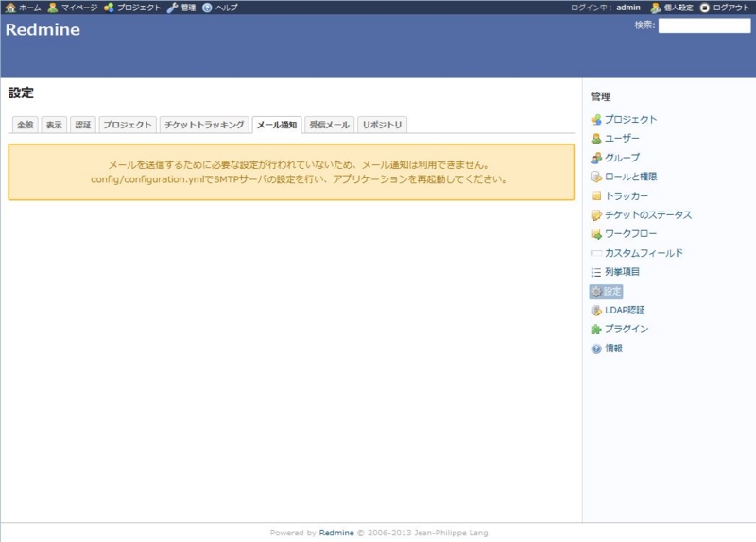Image resolution: width=756 pixels, height=542 pixels.
Task: Open 情報 in sidebar
Action: coord(613,348)
